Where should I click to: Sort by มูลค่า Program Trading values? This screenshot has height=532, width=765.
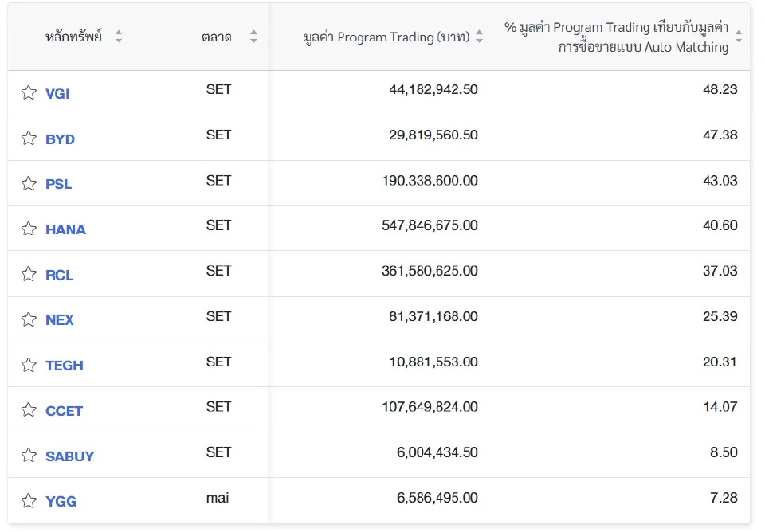click(x=479, y=36)
